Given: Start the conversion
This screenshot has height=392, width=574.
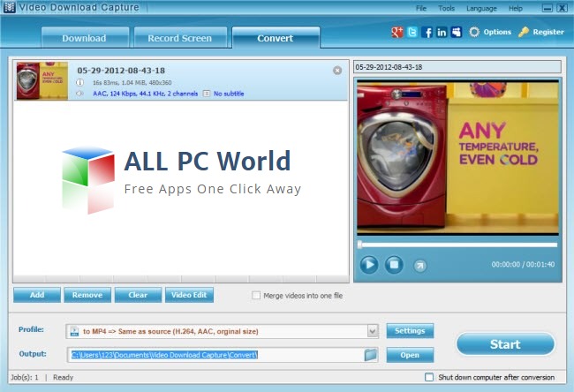Looking at the screenshot, I should point(505,344).
